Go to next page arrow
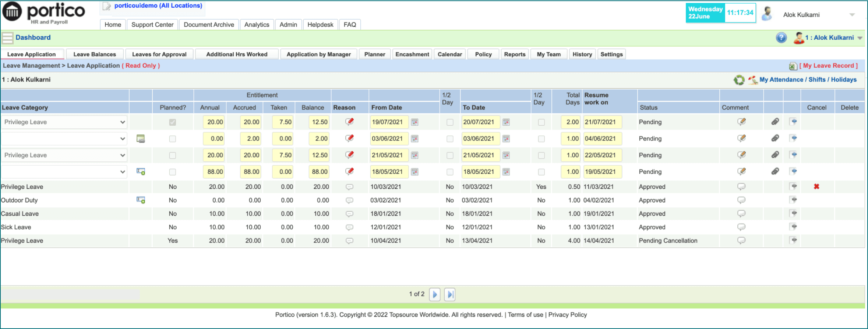This screenshot has width=868, height=329. (435, 294)
